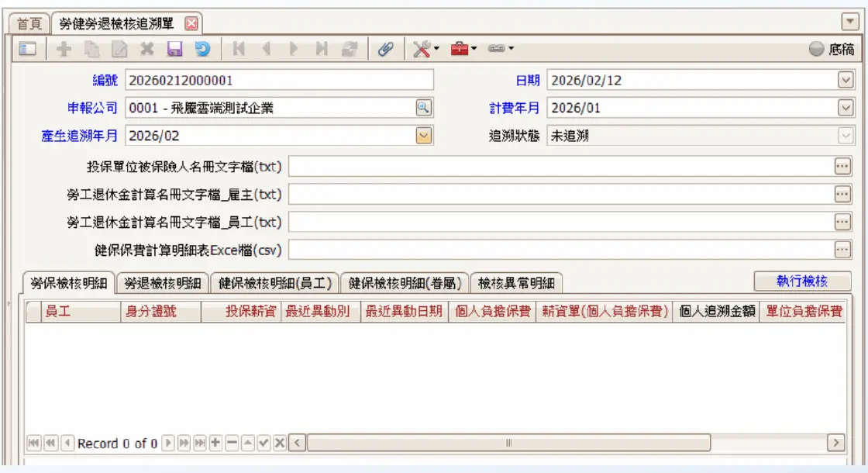Click the blue Undo arrow icon
This screenshot has height=473, width=868.
pos(201,49)
